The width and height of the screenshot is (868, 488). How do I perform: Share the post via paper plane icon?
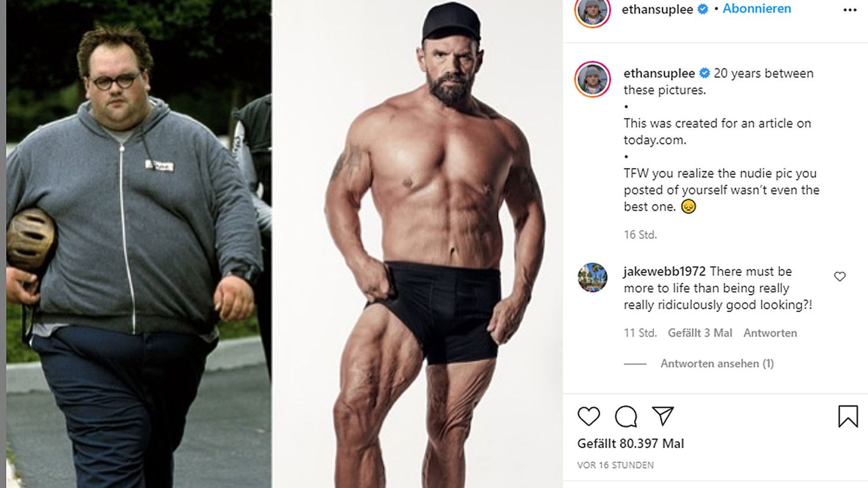click(662, 416)
